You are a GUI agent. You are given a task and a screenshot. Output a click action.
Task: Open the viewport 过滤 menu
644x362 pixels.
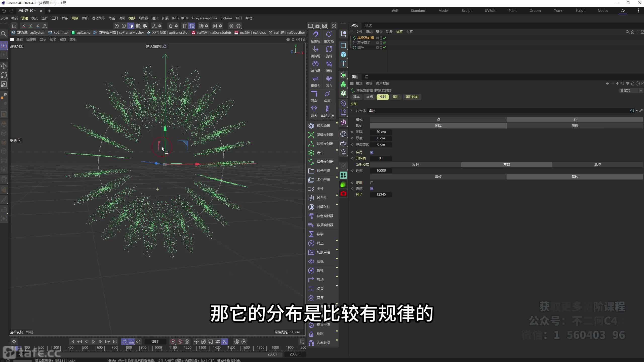[x=63, y=39]
